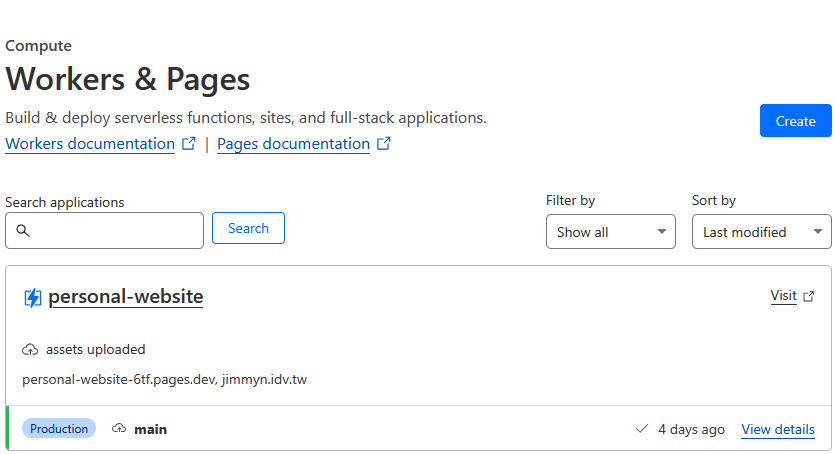
Task: Click the Workers & Pages heading
Action: [128, 79]
